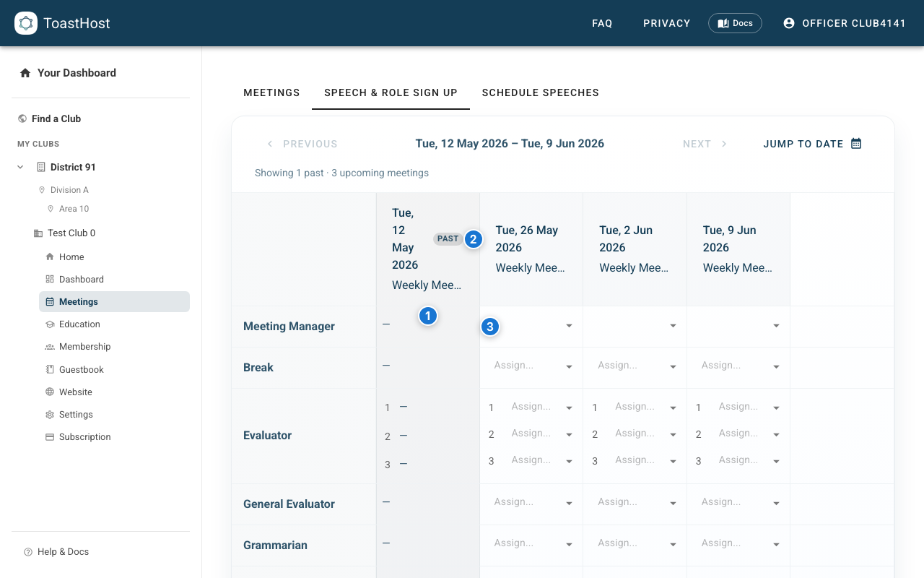Open the FAQ page link
The image size is (924, 578).
click(x=602, y=23)
